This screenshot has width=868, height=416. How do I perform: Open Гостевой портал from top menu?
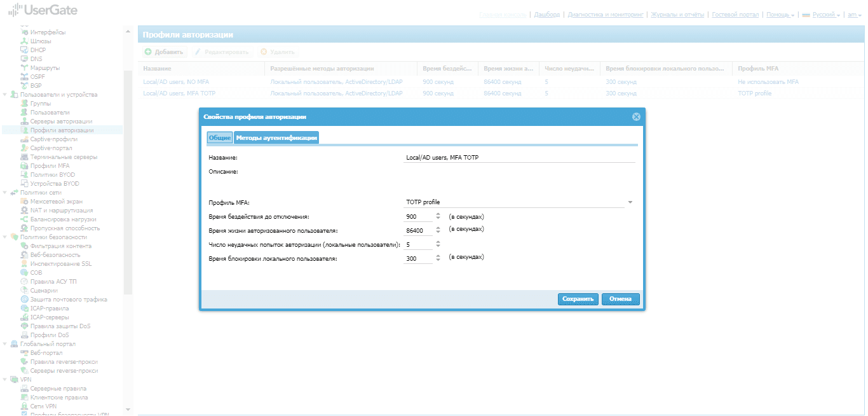pyautogui.click(x=735, y=15)
